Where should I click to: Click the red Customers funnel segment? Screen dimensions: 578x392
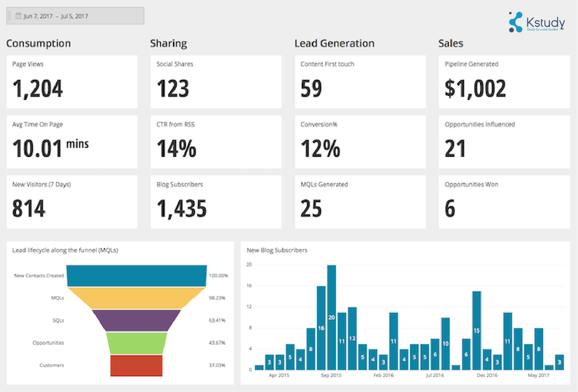point(137,365)
